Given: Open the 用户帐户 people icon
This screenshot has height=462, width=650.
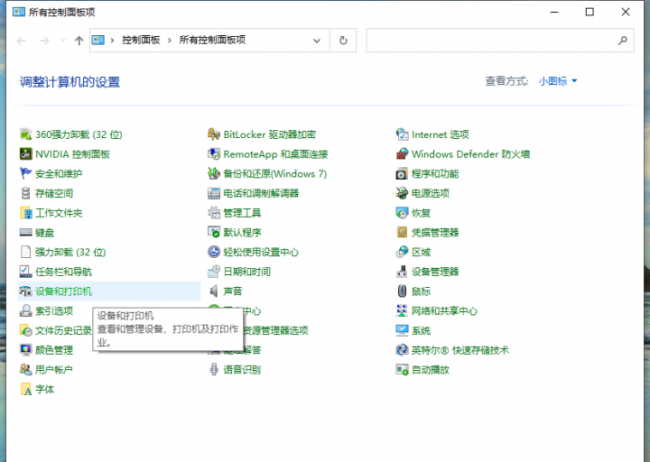Looking at the screenshot, I should pos(26,370).
